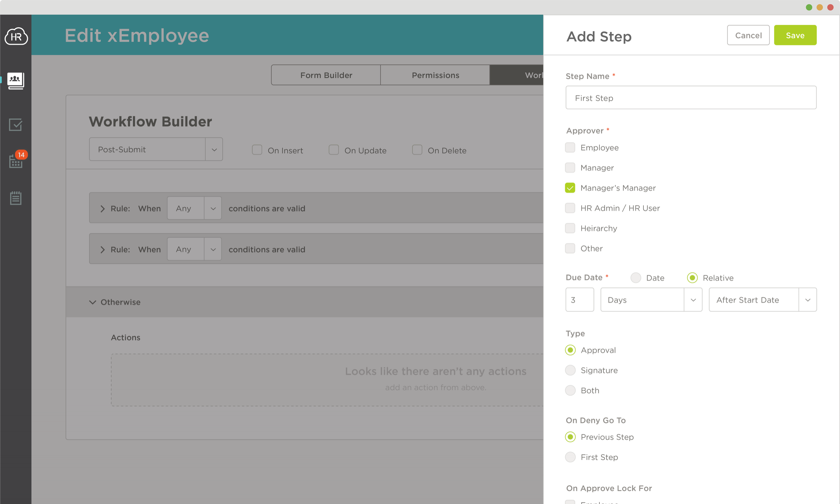Check the Employee approver checkbox
The height and width of the screenshot is (504, 840).
coord(570,148)
